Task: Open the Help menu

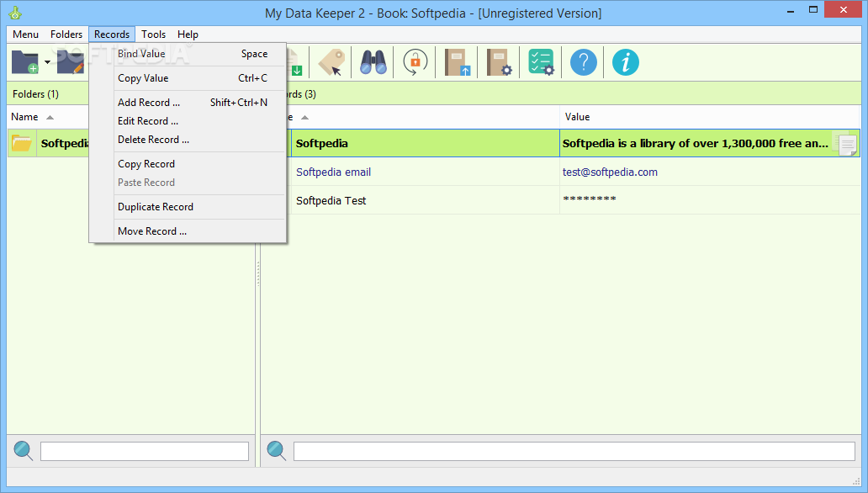Action: (188, 34)
